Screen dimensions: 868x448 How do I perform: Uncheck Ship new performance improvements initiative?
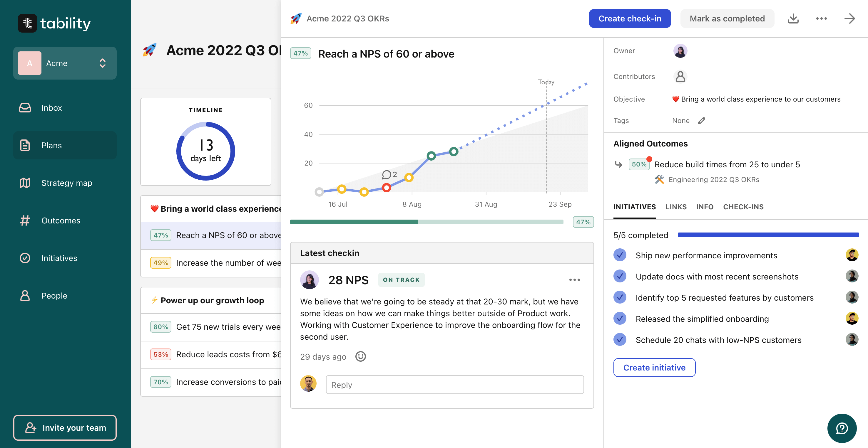(x=620, y=255)
